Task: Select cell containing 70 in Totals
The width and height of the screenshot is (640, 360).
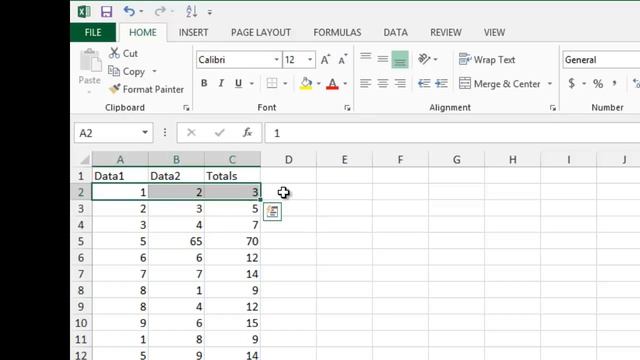Action: [x=232, y=241]
